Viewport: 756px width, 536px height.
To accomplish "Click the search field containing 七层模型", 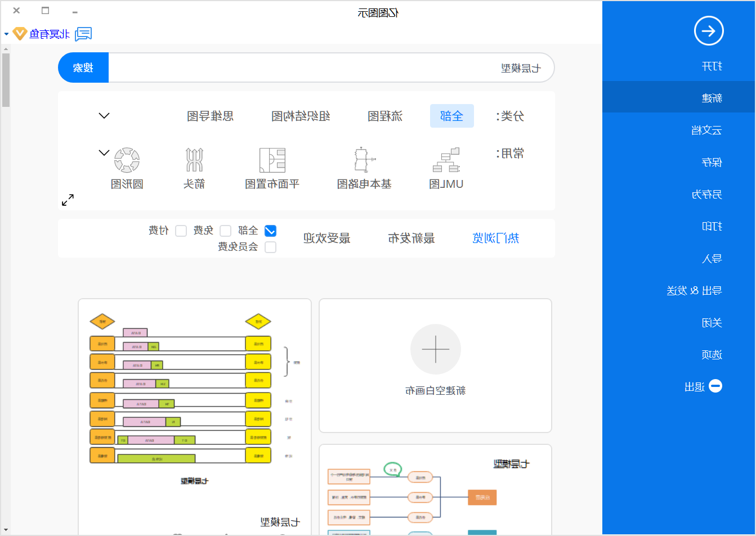I will 332,67.
